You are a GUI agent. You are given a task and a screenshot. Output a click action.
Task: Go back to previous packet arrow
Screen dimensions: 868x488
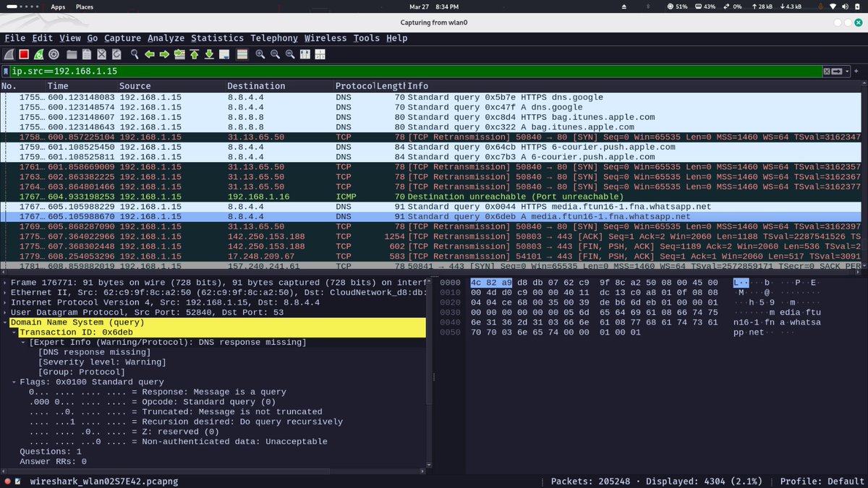pos(150,54)
